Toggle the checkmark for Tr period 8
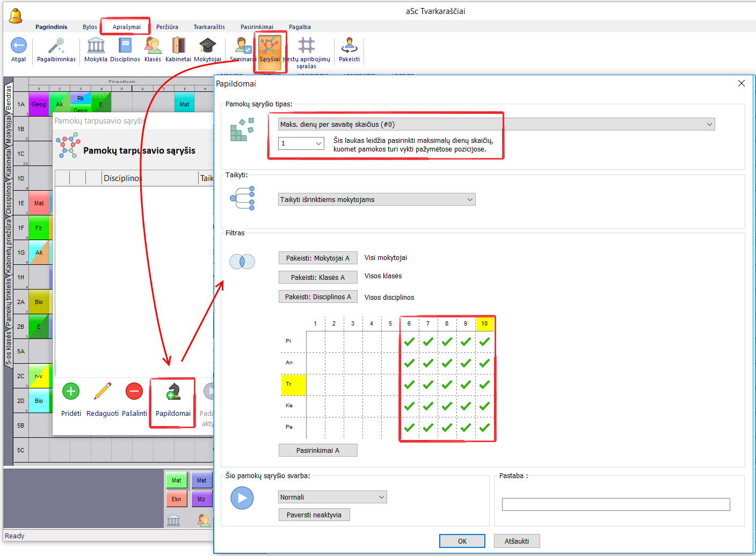This screenshot has height=556, width=756. [447, 385]
